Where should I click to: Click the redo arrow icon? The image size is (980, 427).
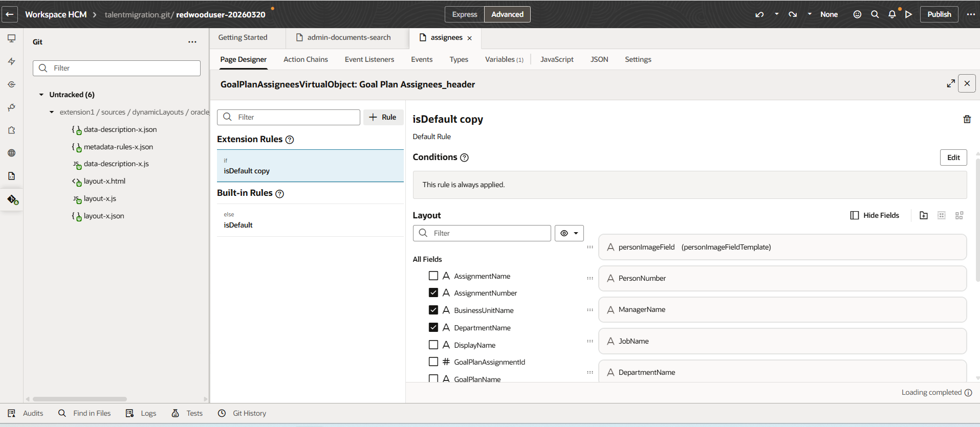tap(793, 14)
